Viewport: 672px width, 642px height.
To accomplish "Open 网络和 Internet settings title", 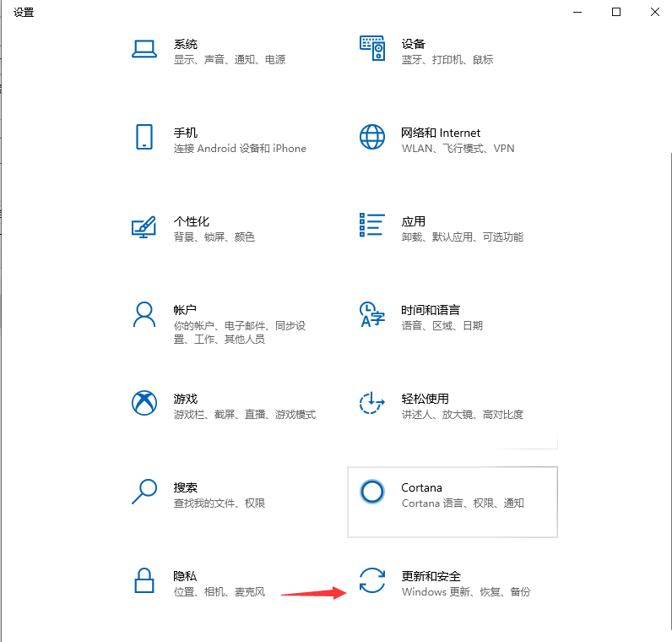I will 441,133.
